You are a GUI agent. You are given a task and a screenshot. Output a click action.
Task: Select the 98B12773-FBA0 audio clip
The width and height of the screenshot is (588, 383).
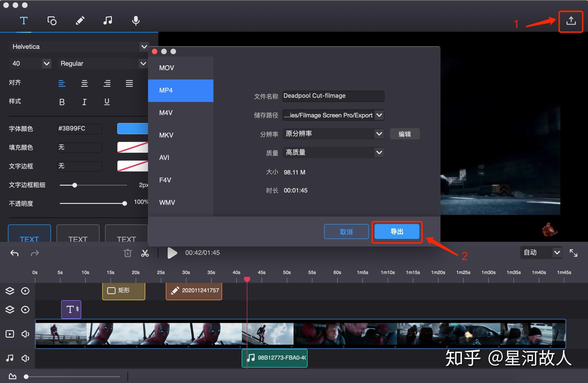pos(274,358)
